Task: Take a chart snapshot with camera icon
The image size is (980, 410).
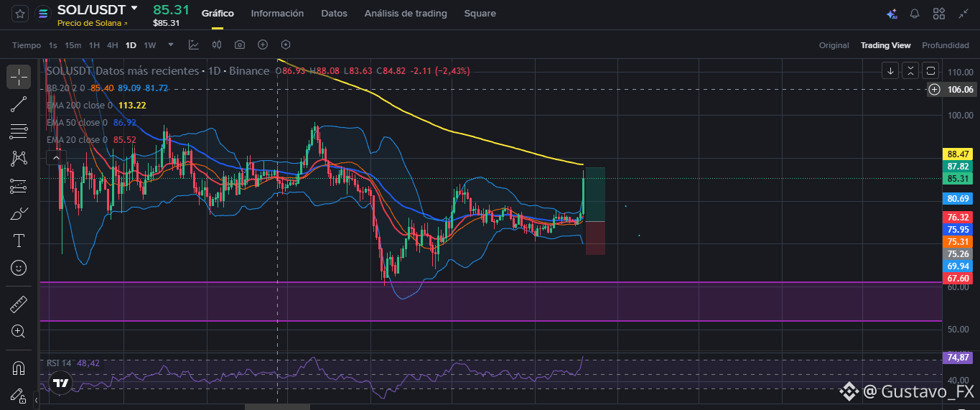Action: tap(240, 45)
